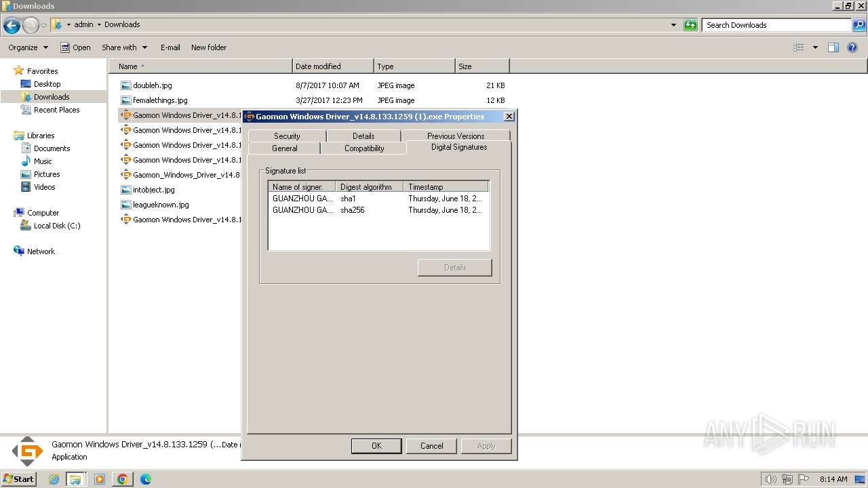This screenshot has height=488, width=868.
Task: Select the Digital Signatures tab
Action: pyautogui.click(x=459, y=147)
